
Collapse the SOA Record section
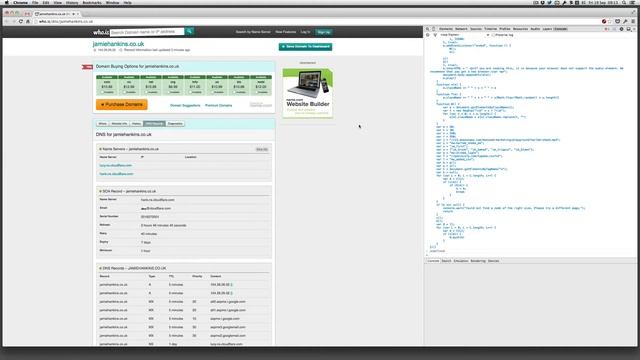click(100, 191)
